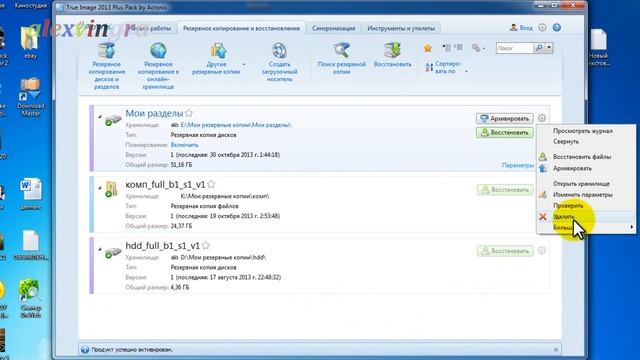Viewport: 640px width, 360px height.
Task: Choose 'Удалить' from context menu
Action: click(563, 217)
